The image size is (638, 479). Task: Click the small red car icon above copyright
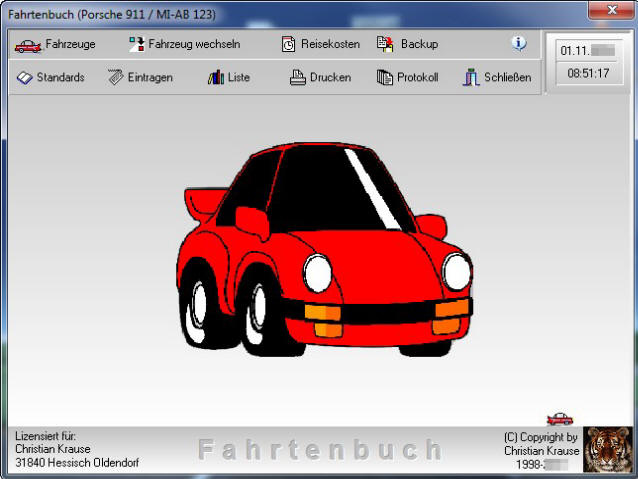pos(560,418)
